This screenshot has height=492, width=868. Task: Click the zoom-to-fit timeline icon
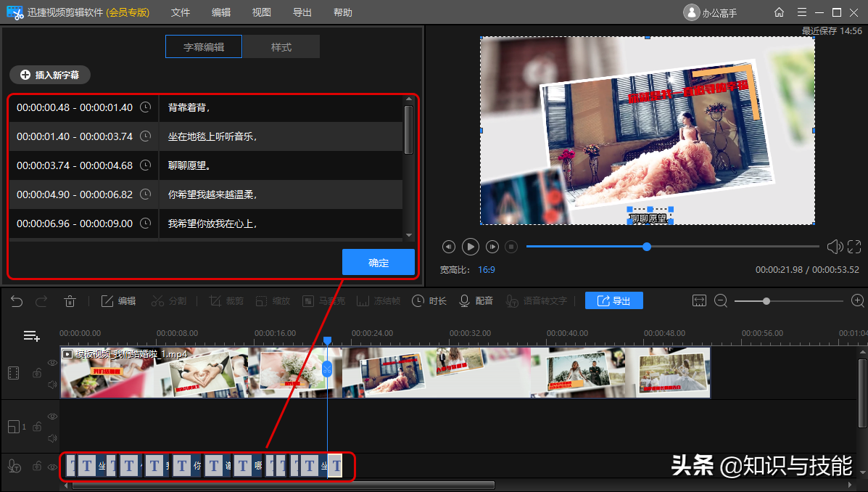click(699, 300)
